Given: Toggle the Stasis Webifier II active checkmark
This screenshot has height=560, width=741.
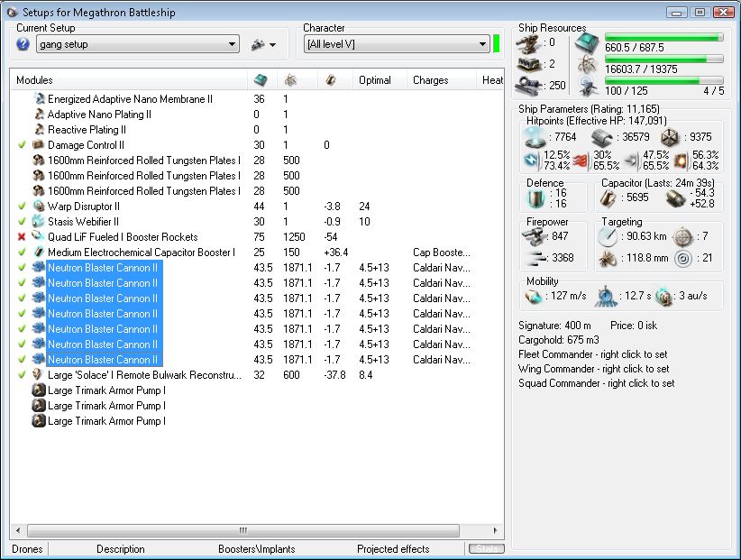Looking at the screenshot, I should (22, 222).
